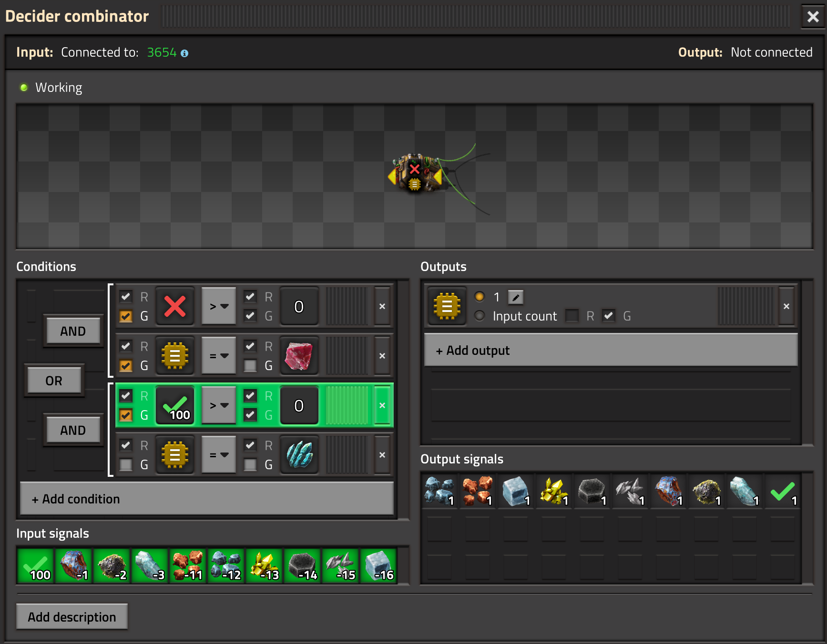This screenshot has height=644, width=827.
Task: Close the Decider combinator window
Action: coord(813,17)
